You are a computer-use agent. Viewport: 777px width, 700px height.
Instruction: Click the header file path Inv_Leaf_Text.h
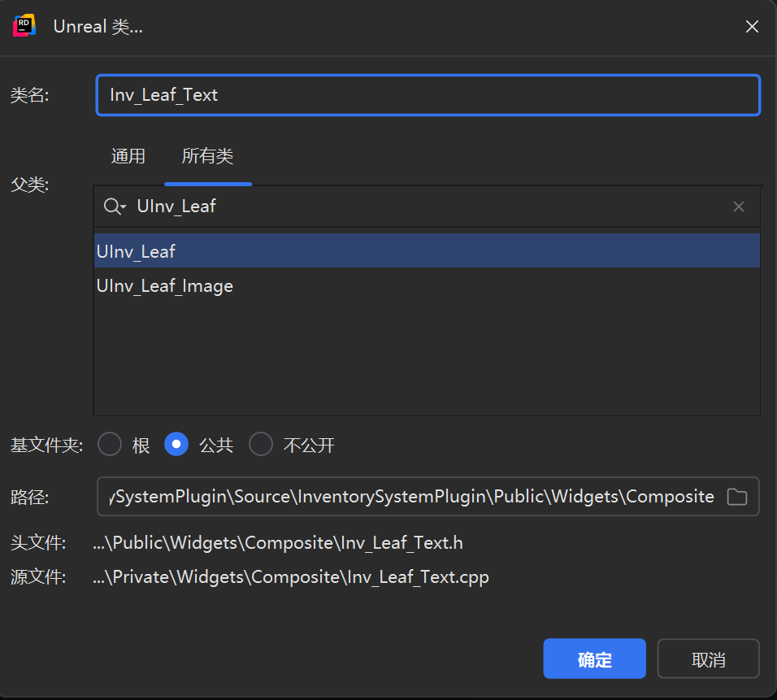[x=277, y=543]
